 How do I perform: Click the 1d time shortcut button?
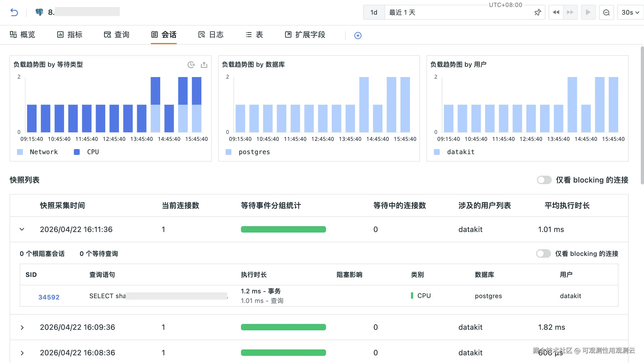(x=374, y=12)
